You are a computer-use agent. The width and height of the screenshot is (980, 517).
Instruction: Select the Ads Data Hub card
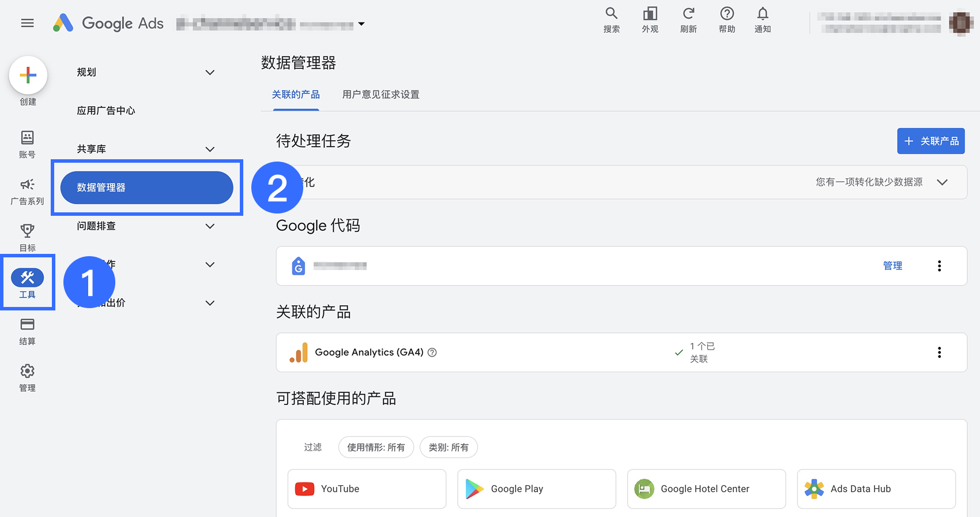pos(876,489)
